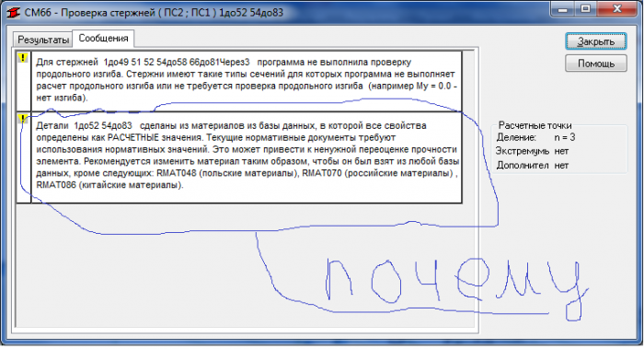Click 'Экстремумы нет' entry

click(532, 151)
